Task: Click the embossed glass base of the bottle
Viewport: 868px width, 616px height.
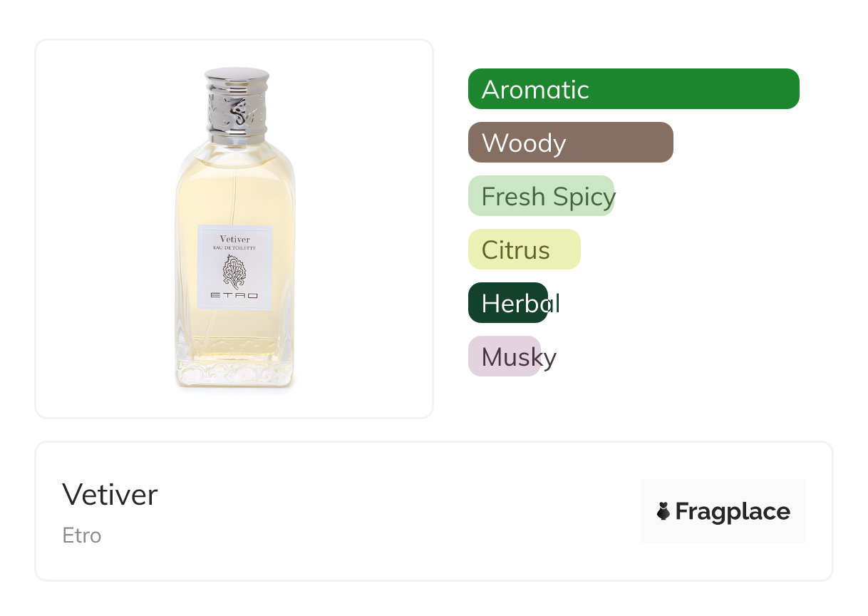Action: coord(234,372)
